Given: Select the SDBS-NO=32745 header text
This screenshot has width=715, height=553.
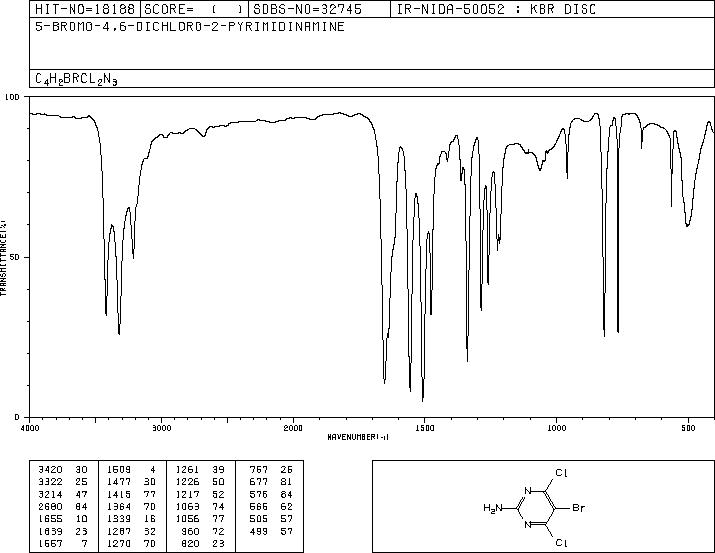Looking at the screenshot, I should tap(307, 9).
